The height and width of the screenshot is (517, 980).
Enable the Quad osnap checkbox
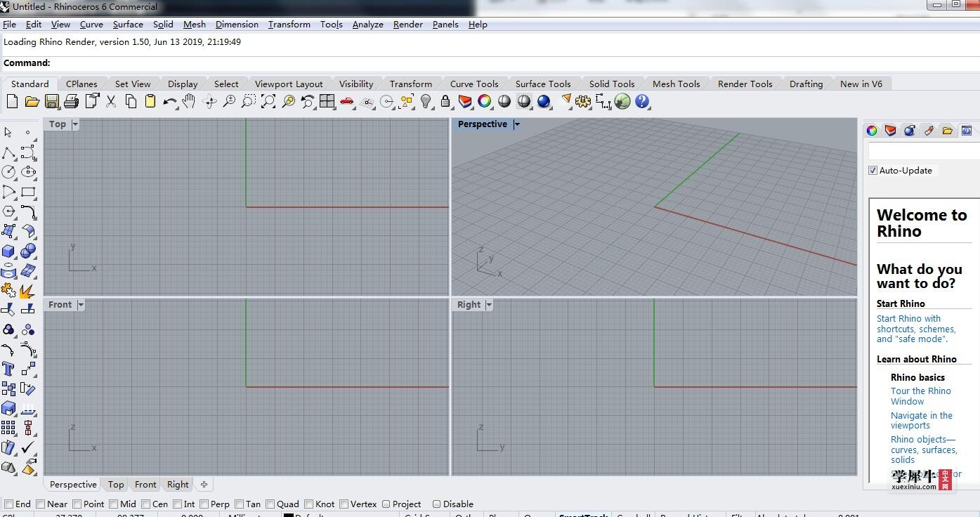click(270, 504)
